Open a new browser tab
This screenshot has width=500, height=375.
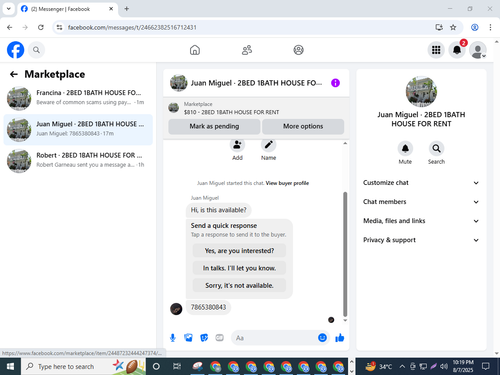(127, 9)
